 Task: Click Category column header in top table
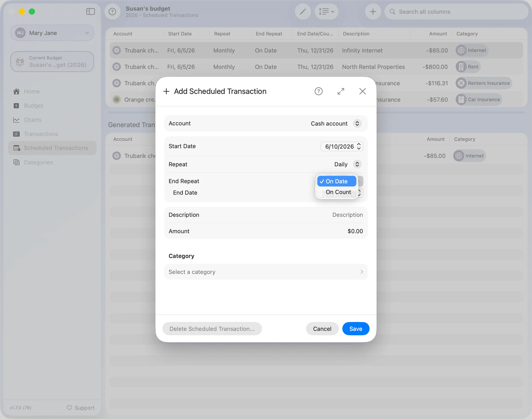(x=467, y=34)
